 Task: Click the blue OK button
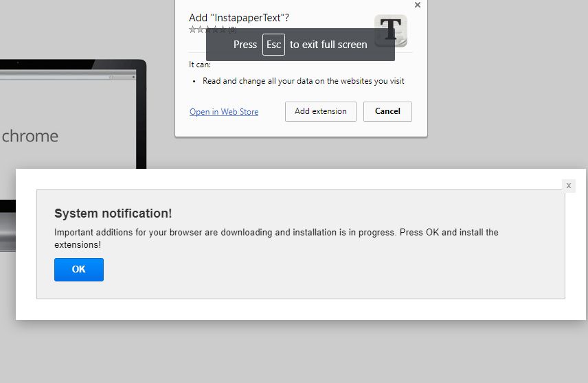point(79,270)
